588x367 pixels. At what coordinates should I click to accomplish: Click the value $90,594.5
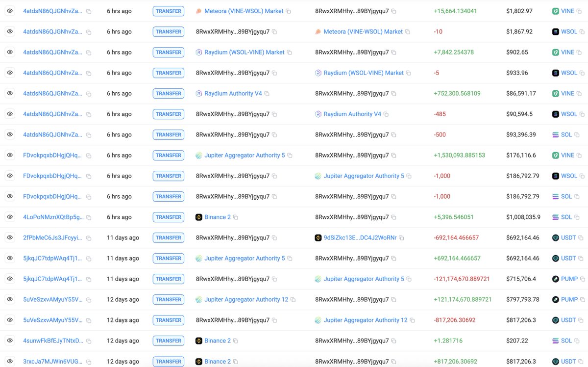[x=520, y=114]
